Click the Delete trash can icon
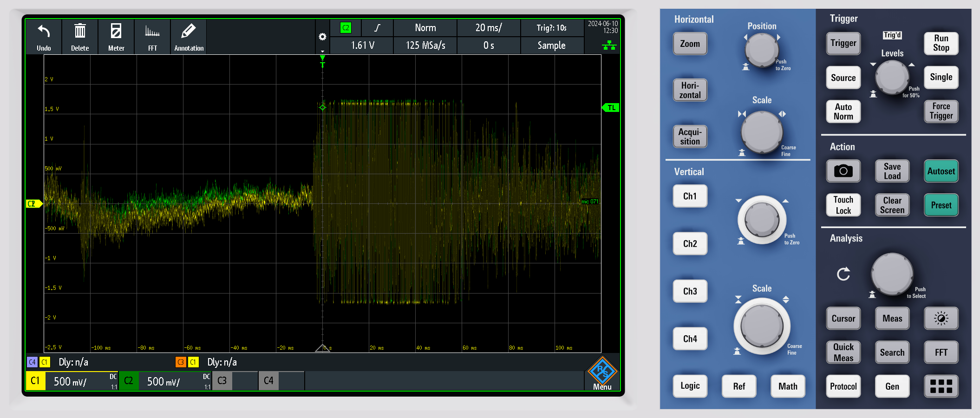 click(x=80, y=32)
